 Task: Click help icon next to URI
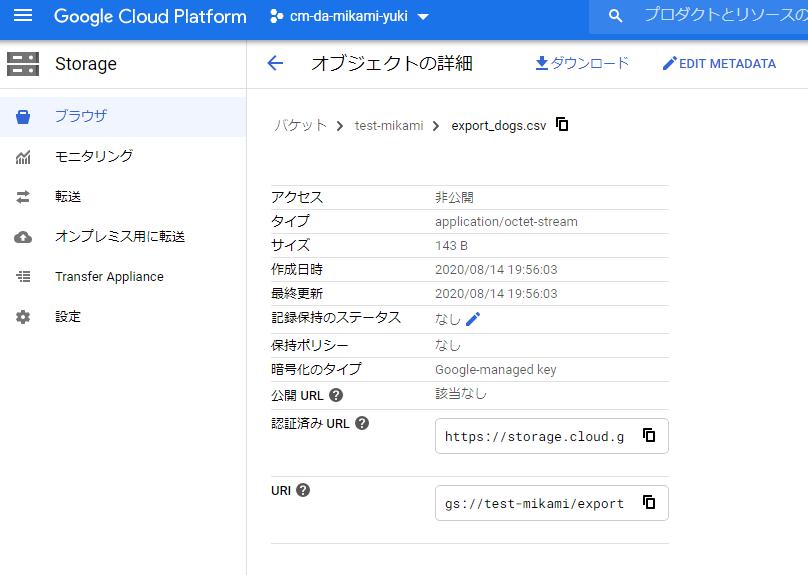(303, 490)
